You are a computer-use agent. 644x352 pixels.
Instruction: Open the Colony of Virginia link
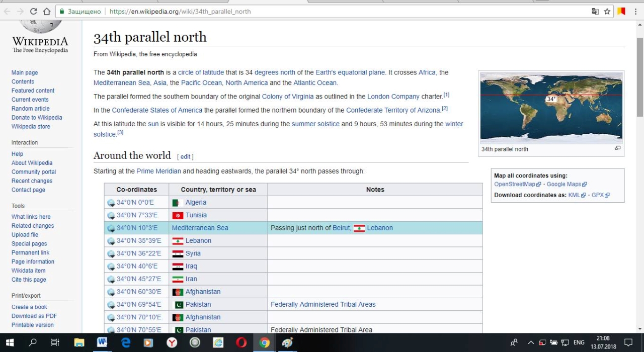(x=288, y=97)
